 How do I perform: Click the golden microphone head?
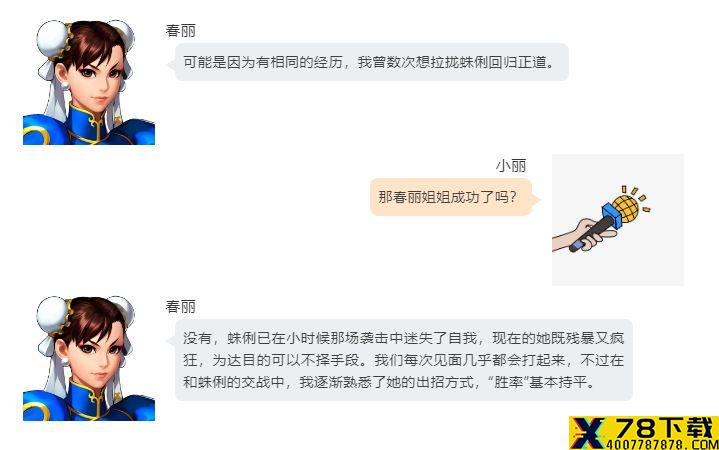click(625, 209)
